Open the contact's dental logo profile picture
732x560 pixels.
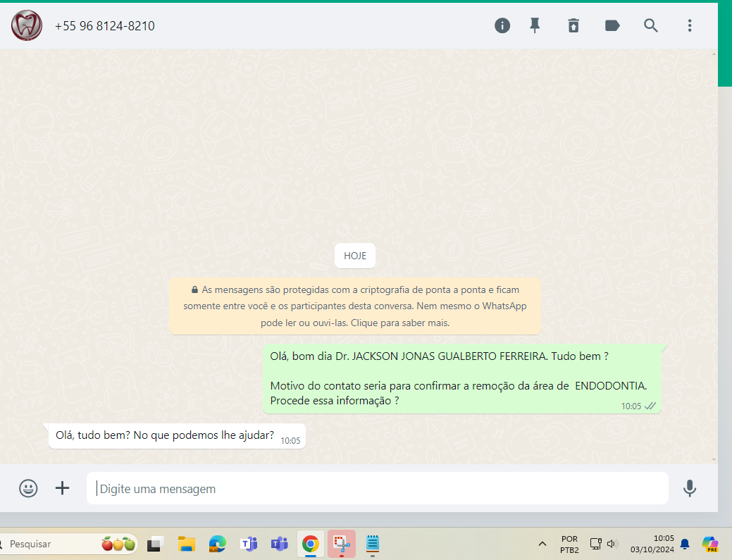coord(27,25)
